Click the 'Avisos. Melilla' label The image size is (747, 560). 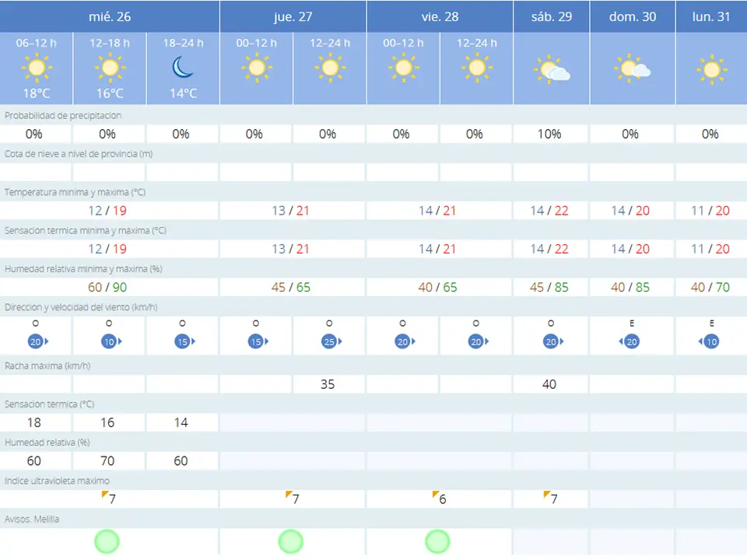coord(32,519)
